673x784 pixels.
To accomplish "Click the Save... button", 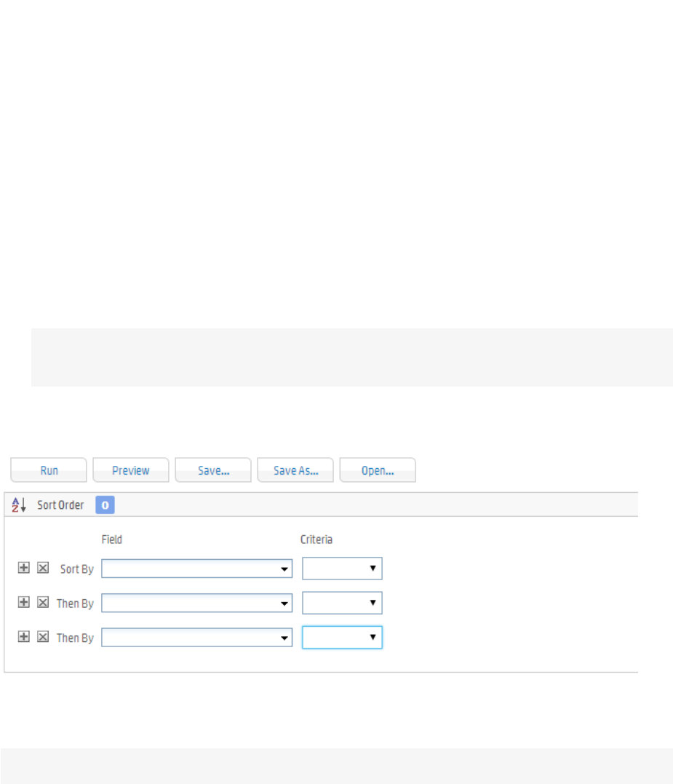I will pyautogui.click(x=213, y=470).
